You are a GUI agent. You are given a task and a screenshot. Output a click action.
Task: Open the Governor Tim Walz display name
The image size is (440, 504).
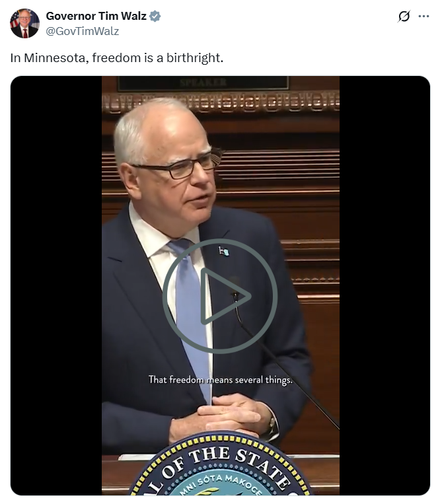tap(96, 16)
